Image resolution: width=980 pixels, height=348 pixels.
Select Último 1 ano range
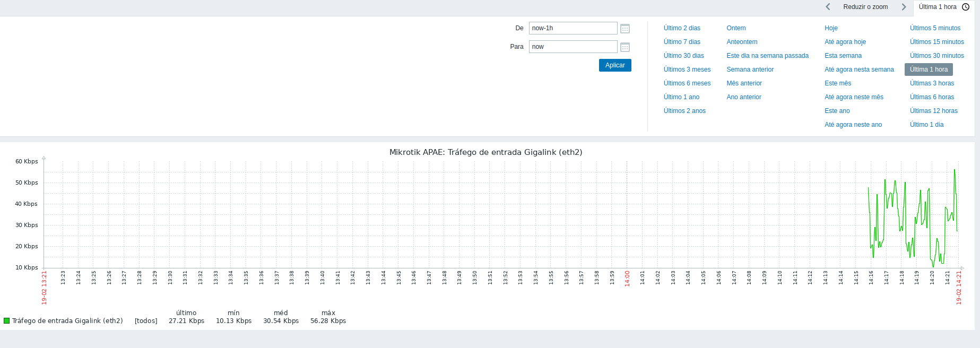pyautogui.click(x=681, y=97)
